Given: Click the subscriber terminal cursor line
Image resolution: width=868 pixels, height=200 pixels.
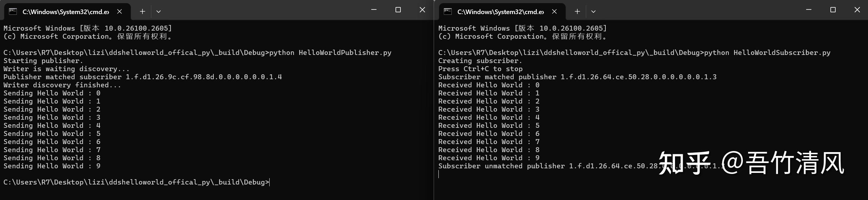Looking at the screenshot, I should [439, 174].
